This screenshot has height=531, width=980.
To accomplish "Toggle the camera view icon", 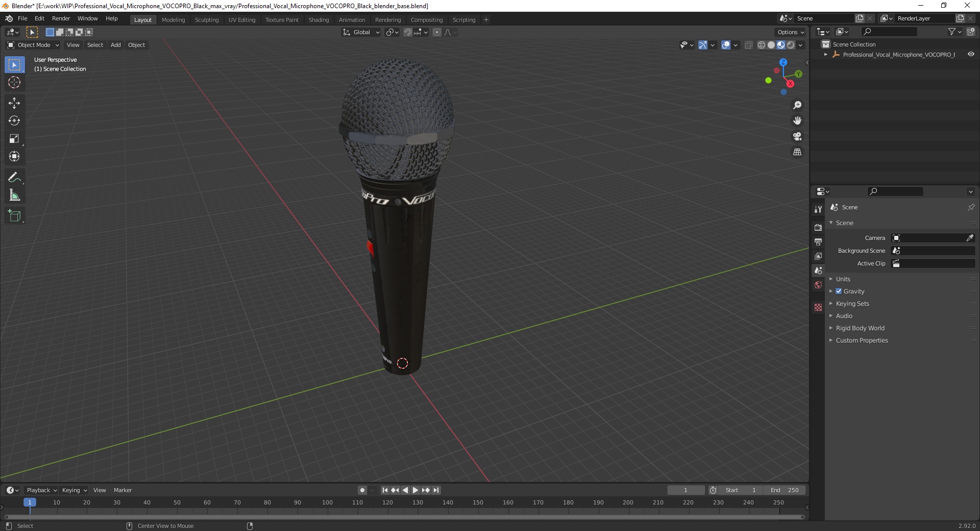I will (797, 137).
